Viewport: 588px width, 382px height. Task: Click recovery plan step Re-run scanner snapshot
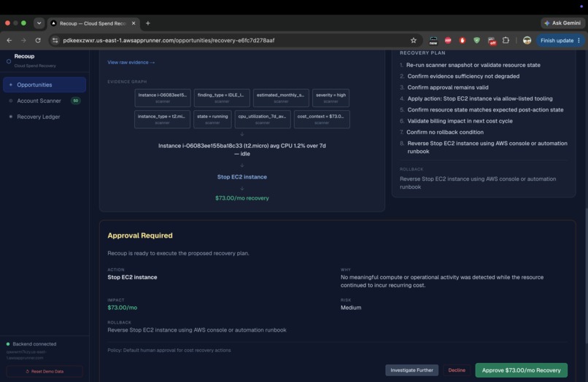click(473, 65)
